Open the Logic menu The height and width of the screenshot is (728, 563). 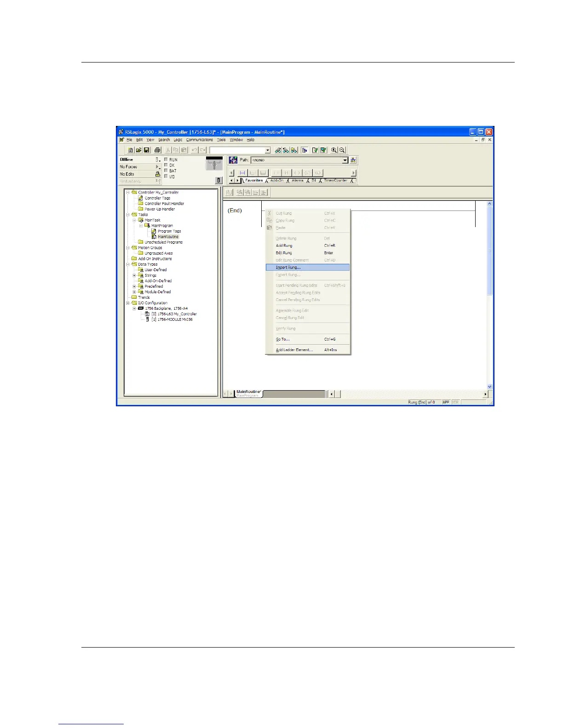pyautogui.click(x=178, y=140)
